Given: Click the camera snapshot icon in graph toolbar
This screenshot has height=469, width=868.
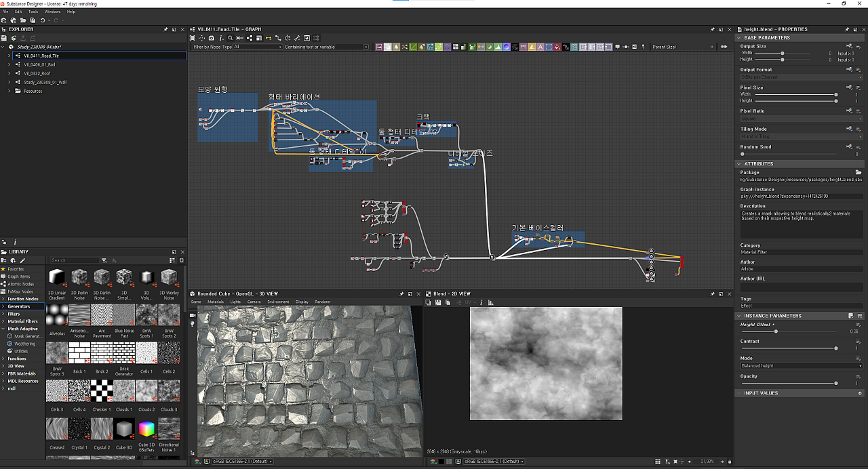Looking at the screenshot, I should tap(212, 38).
